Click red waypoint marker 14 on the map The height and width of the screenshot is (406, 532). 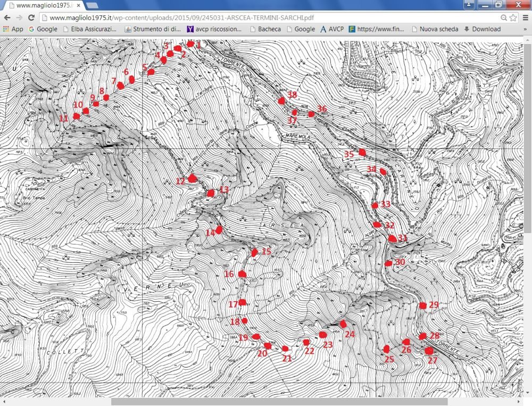219,230
